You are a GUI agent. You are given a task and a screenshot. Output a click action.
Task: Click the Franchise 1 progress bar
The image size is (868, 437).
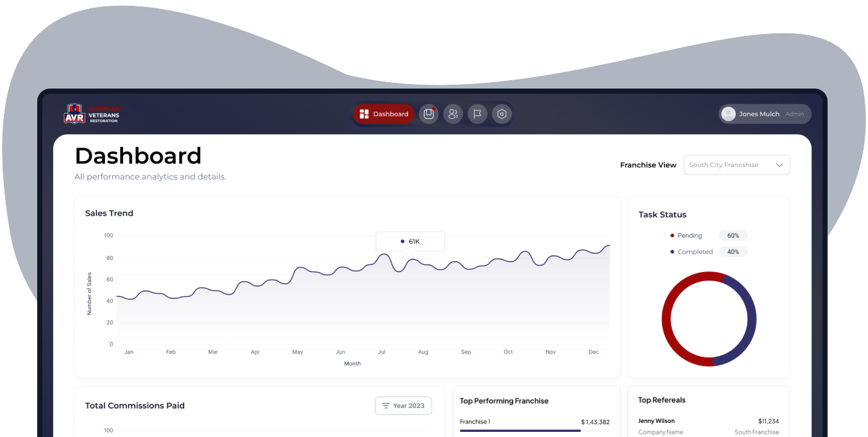tap(520, 431)
